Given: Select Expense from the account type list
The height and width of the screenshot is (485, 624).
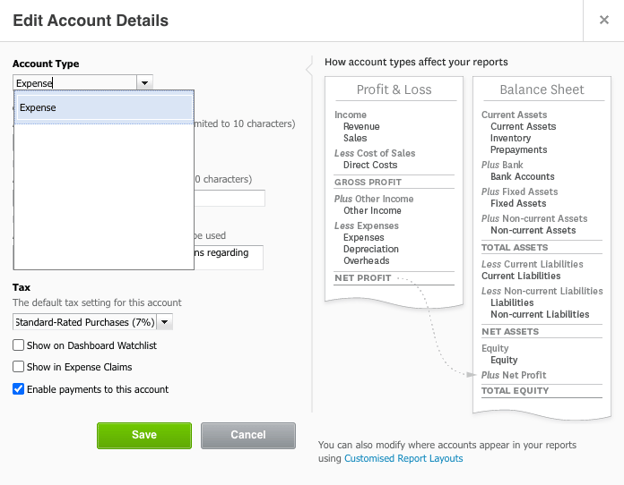Looking at the screenshot, I should pyautogui.click(x=104, y=108).
